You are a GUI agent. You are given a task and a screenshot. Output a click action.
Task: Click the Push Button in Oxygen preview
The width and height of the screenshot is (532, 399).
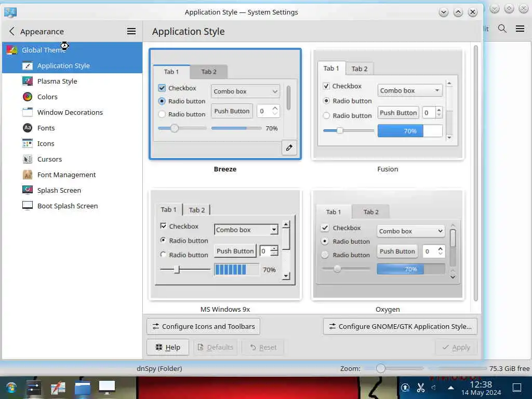[397, 251]
